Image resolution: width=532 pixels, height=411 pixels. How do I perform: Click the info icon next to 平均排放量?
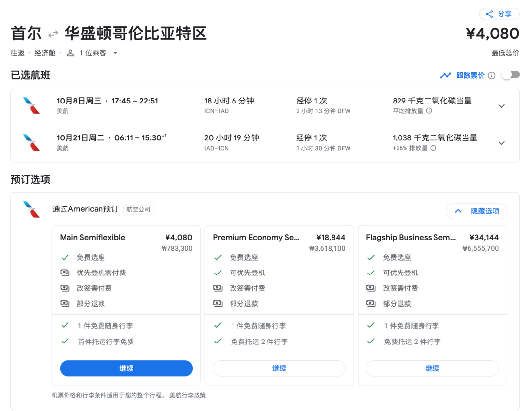coord(429,111)
